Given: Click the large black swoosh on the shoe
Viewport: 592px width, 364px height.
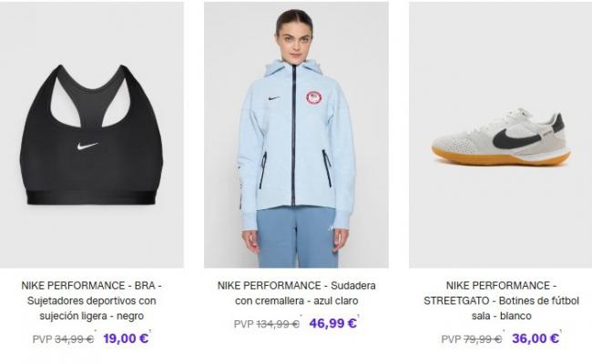Looking at the screenshot, I should click(522, 136).
